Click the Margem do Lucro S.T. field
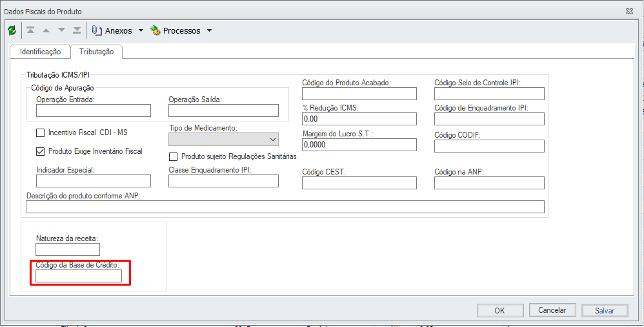The height and width of the screenshot is (327, 644). point(359,145)
